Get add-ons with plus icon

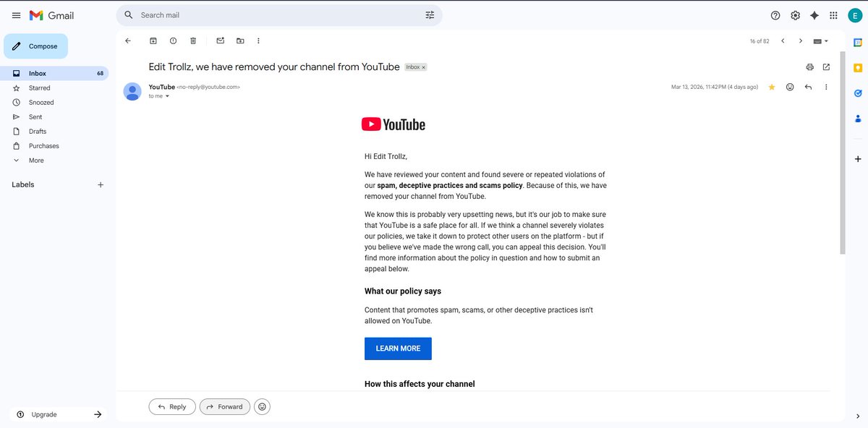point(858,158)
